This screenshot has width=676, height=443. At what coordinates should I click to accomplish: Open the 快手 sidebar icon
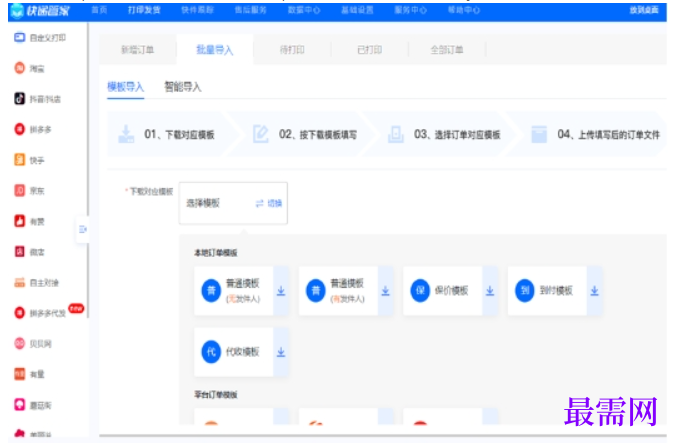coord(19,160)
